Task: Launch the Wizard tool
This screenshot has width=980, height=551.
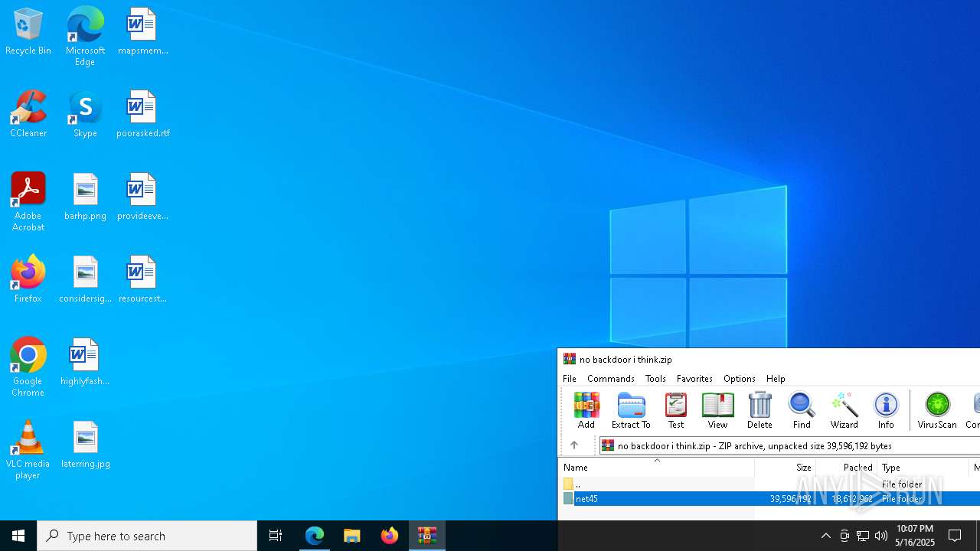Action: [844, 410]
